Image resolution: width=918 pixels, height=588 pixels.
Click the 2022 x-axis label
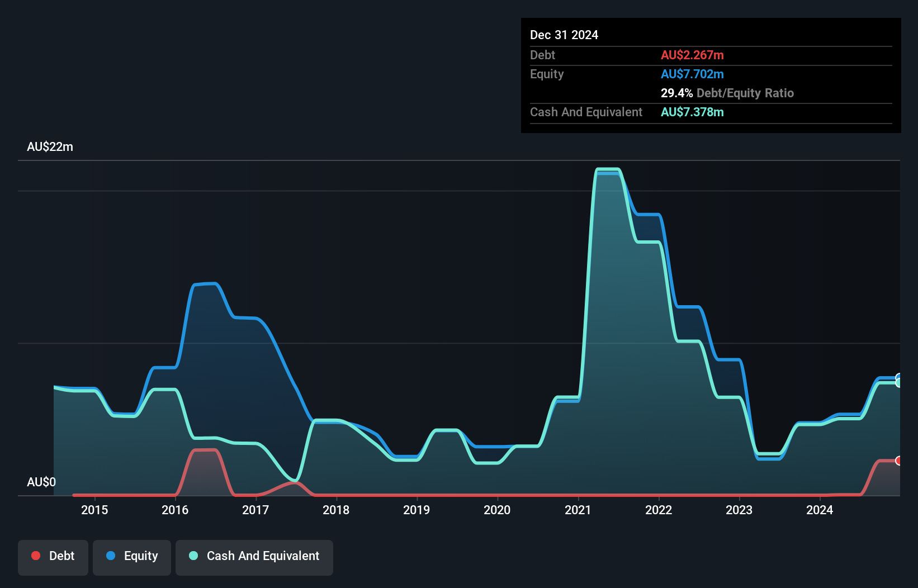coord(659,510)
